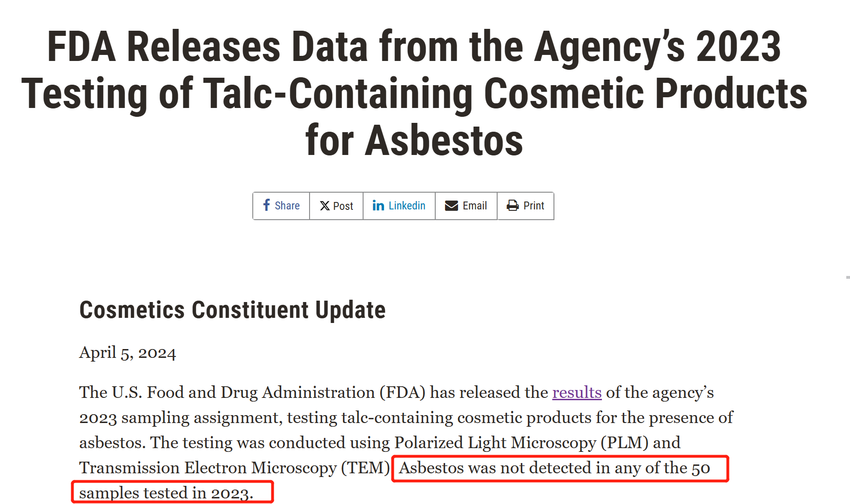Click the Cosmetics Constituent Update heading
Image resolution: width=850 pixels, height=504 pixels.
click(232, 310)
